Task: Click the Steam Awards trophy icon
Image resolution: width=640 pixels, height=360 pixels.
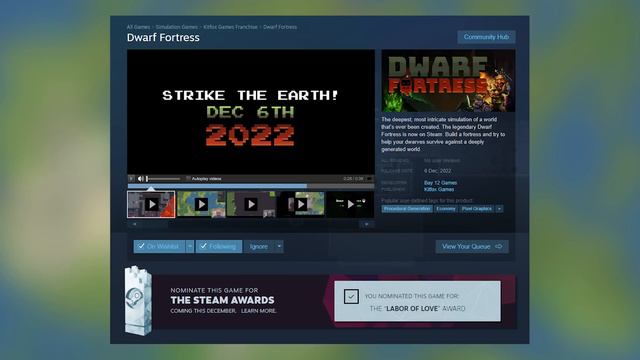Action: point(138,300)
